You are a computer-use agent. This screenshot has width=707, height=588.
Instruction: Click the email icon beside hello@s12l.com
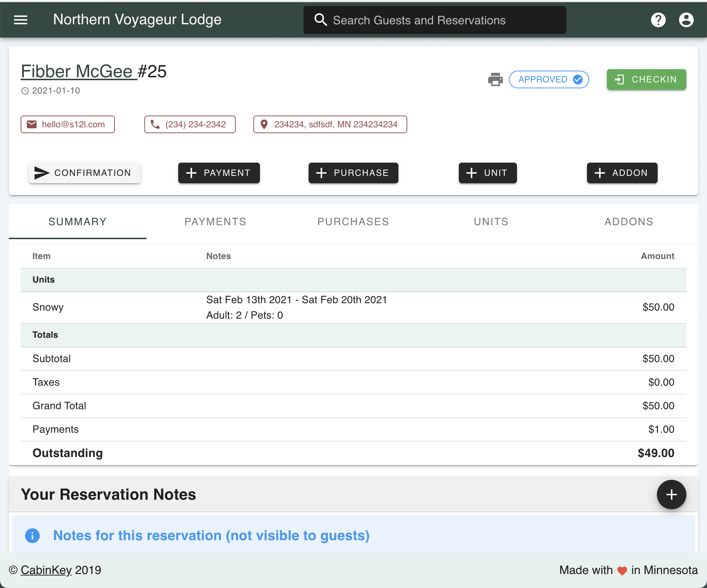tap(32, 124)
